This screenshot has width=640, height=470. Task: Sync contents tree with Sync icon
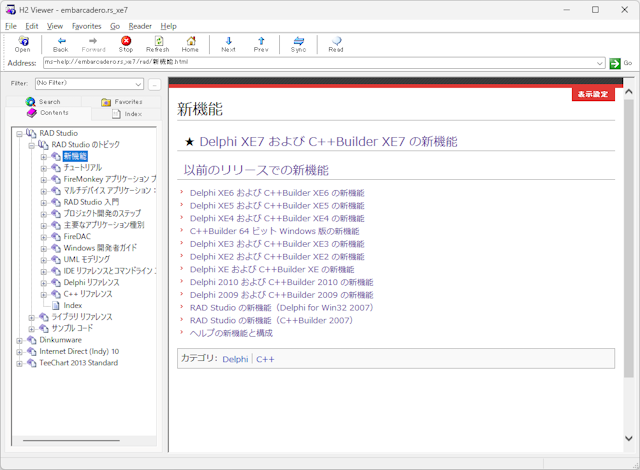click(299, 41)
